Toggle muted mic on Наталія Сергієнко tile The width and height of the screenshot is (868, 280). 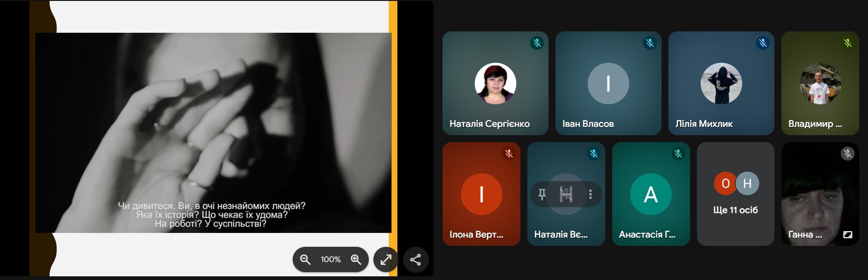coord(537,43)
